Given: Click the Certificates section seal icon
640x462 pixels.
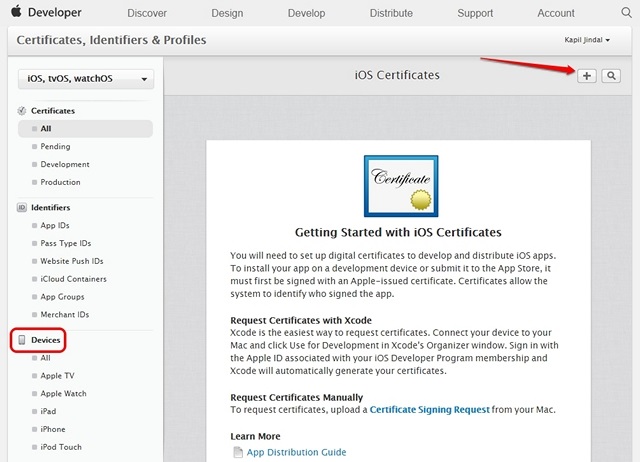Looking at the screenshot, I should pyautogui.click(x=22, y=111).
